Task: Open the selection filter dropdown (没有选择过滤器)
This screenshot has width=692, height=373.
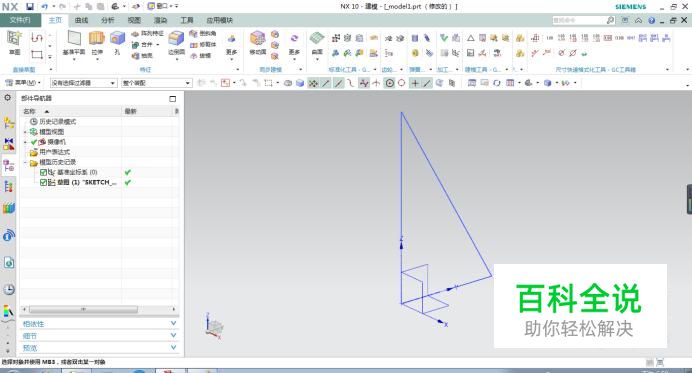Action: coord(83,83)
